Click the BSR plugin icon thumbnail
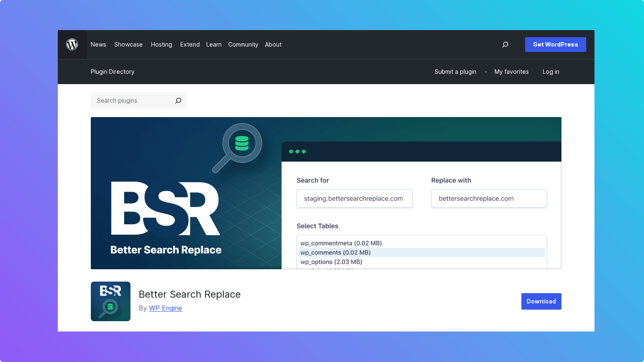Viewport: 644px width, 362px height. click(x=110, y=301)
